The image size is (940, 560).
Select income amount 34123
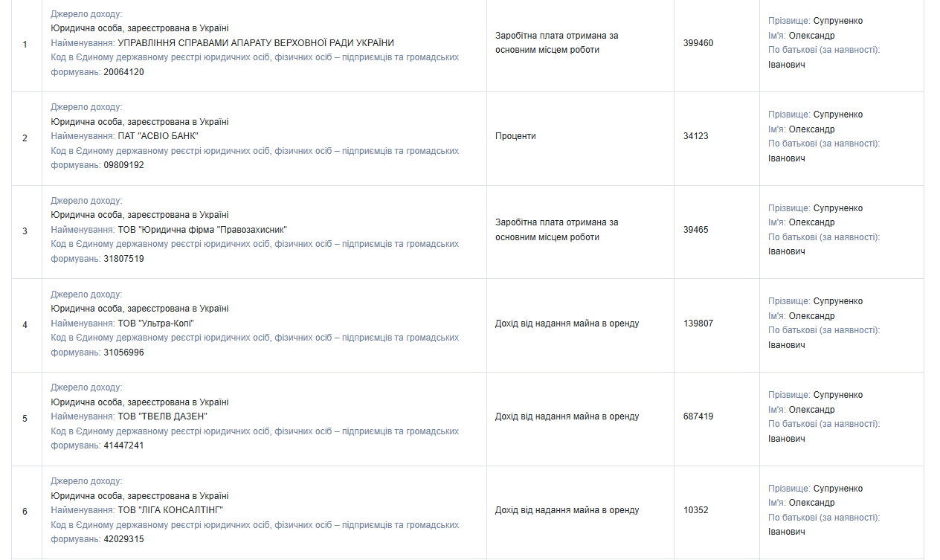pyautogui.click(x=696, y=136)
